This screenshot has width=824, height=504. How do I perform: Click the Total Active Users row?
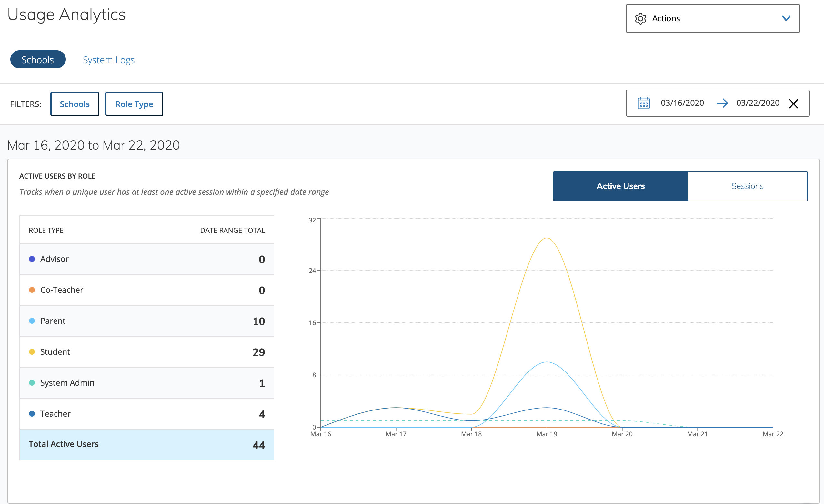[x=146, y=445]
